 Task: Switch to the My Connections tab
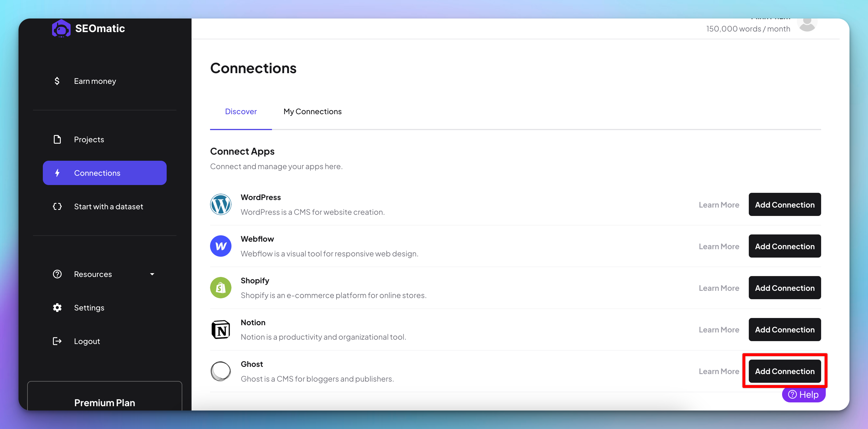[x=312, y=112]
